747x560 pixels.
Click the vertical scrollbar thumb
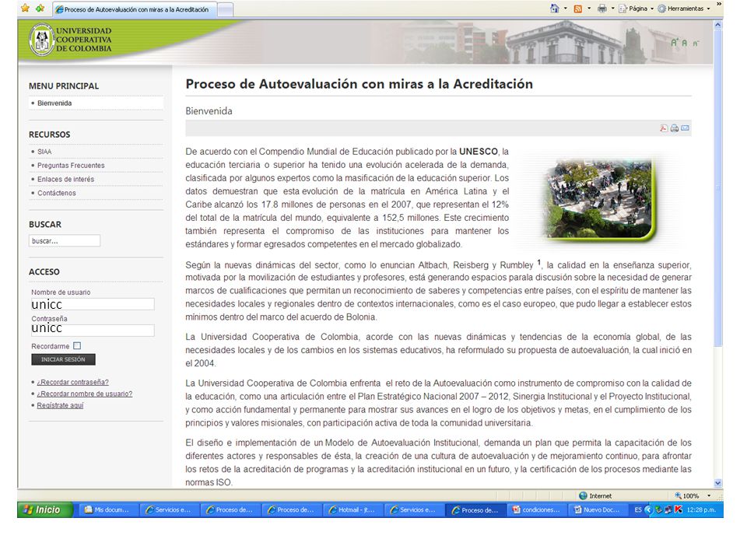click(x=718, y=188)
